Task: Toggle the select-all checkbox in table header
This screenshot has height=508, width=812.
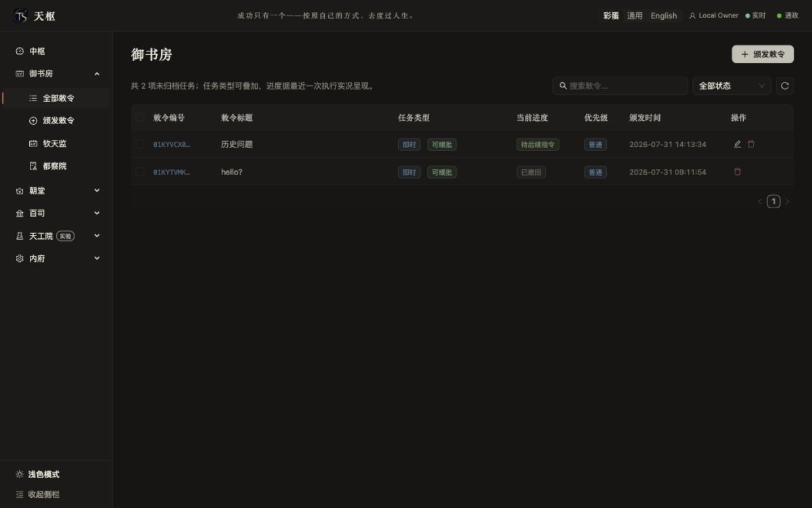Action: pyautogui.click(x=140, y=117)
